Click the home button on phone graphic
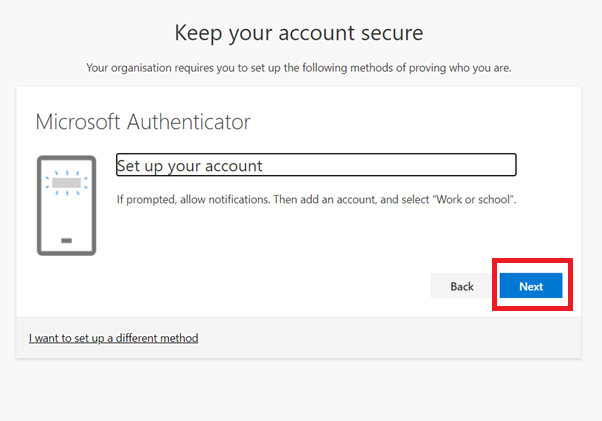The image size is (602, 421). point(66,241)
